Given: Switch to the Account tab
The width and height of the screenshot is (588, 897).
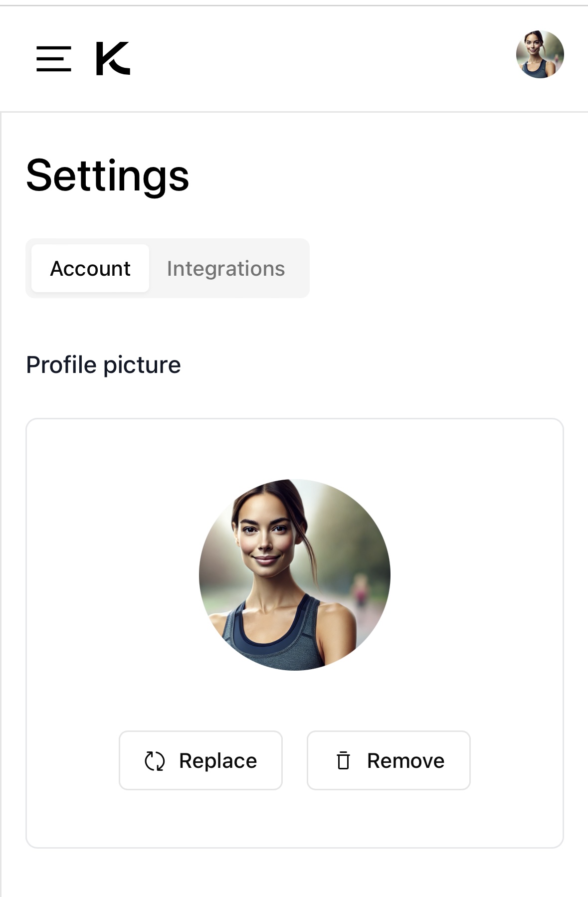Looking at the screenshot, I should [x=90, y=269].
